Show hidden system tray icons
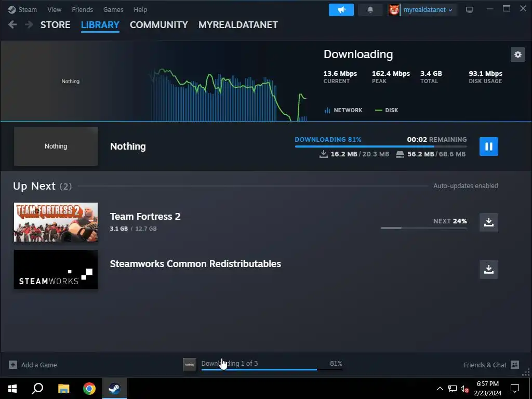The width and height of the screenshot is (532, 399). [x=440, y=389]
